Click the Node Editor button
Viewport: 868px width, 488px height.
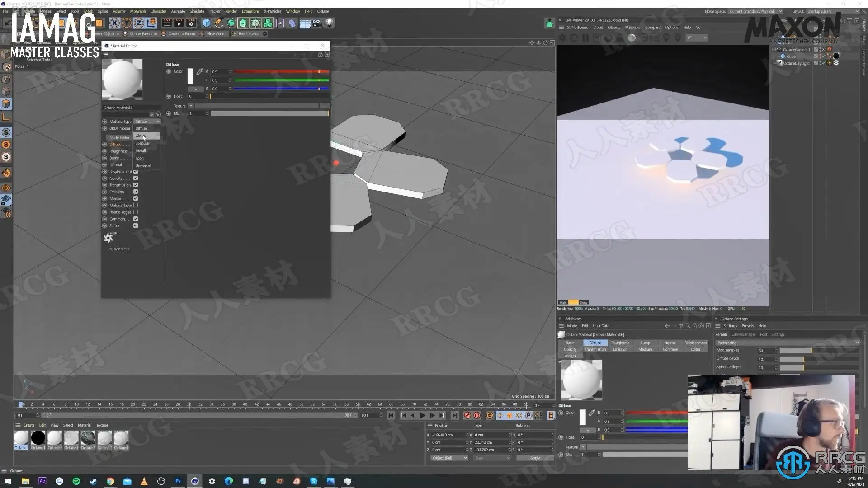pyautogui.click(x=119, y=137)
